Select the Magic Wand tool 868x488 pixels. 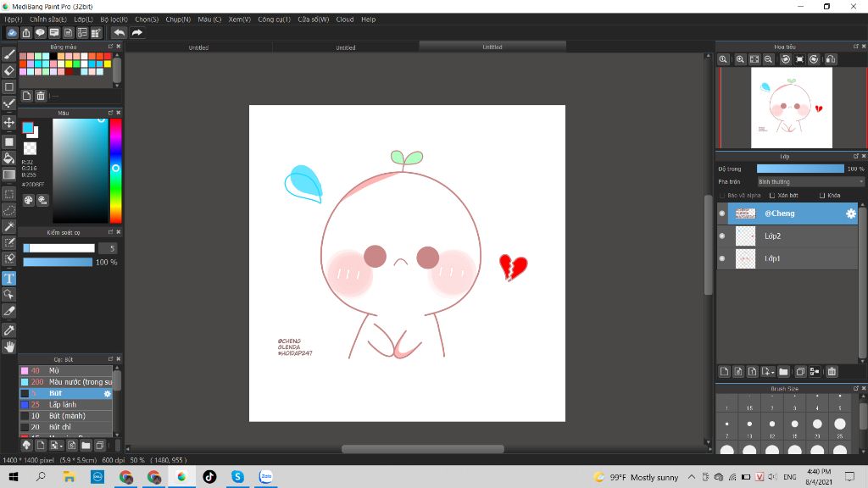[8, 226]
